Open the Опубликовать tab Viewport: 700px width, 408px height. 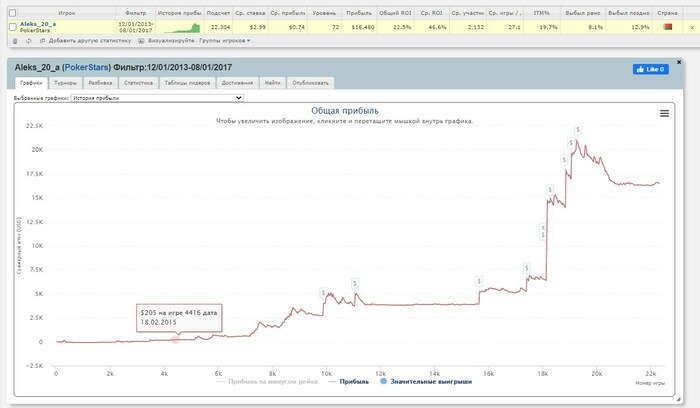point(310,83)
